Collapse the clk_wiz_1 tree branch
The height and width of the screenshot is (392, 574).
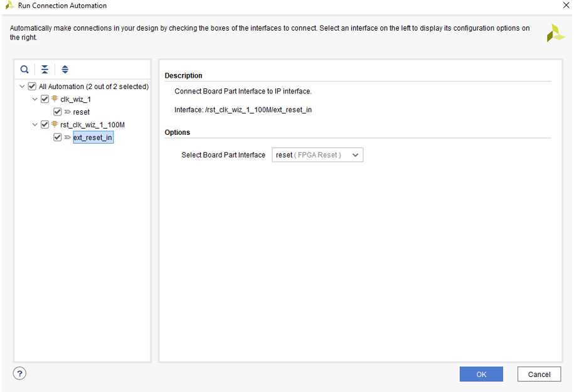pyautogui.click(x=35, y=99)
